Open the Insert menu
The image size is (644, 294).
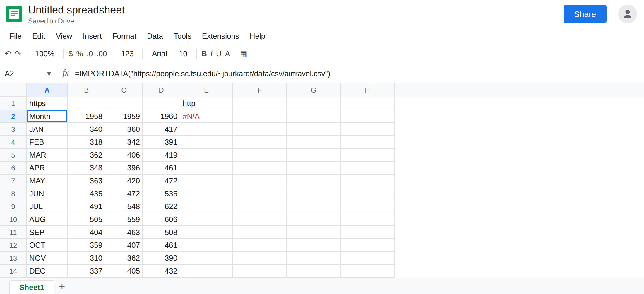click(92, 36)
